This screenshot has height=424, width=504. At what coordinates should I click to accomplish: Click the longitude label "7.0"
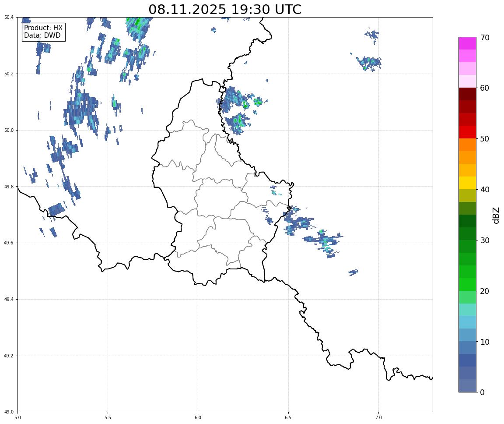point(378,417)
